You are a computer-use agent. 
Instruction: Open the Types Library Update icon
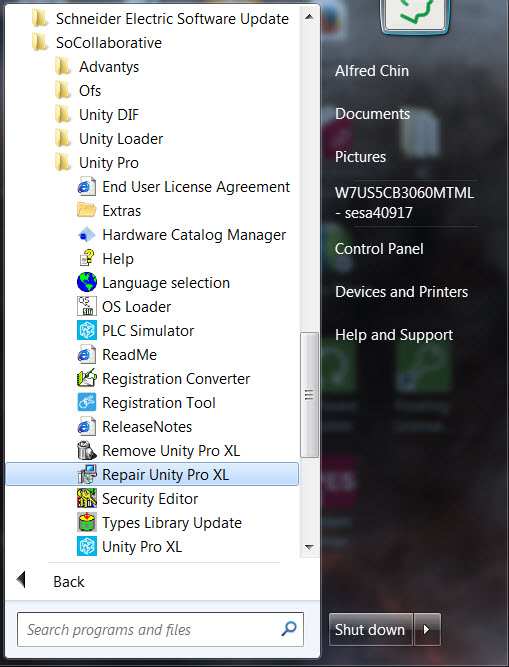pyautogui.click(x=87, y=522)
